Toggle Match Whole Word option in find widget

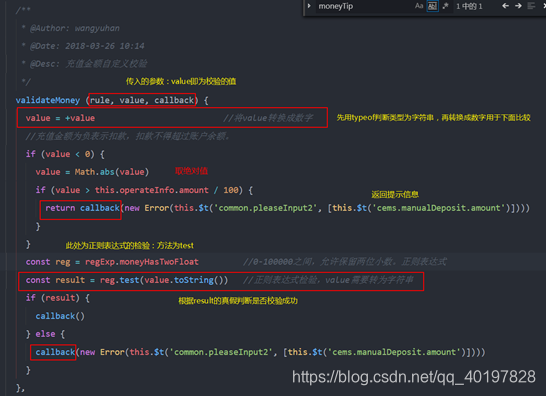coord(432,6)
